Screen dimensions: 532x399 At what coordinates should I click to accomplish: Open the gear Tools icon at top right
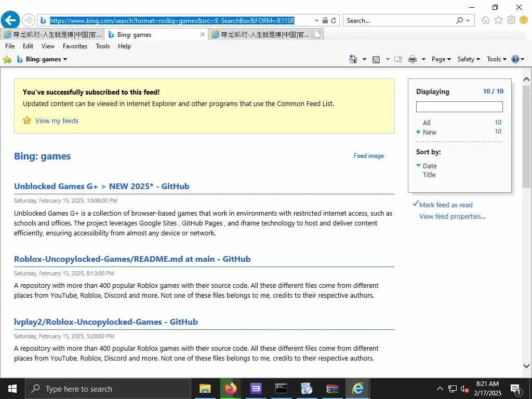511,20
